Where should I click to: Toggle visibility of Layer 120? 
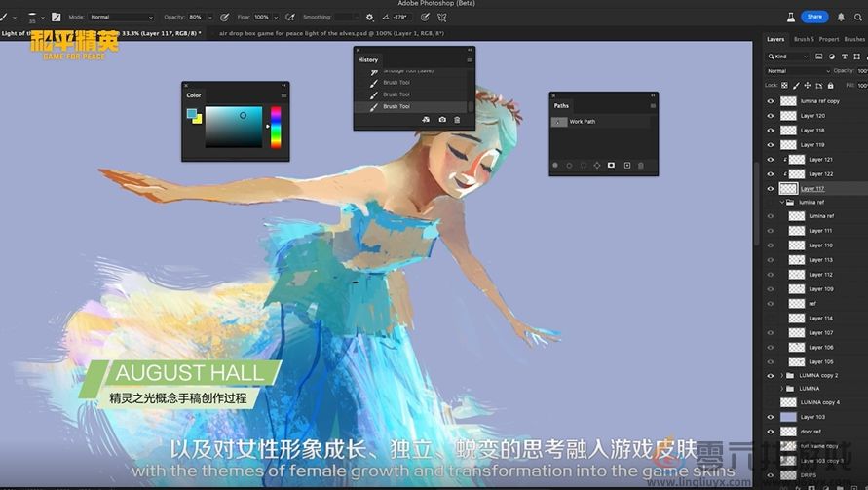[771, 116]
